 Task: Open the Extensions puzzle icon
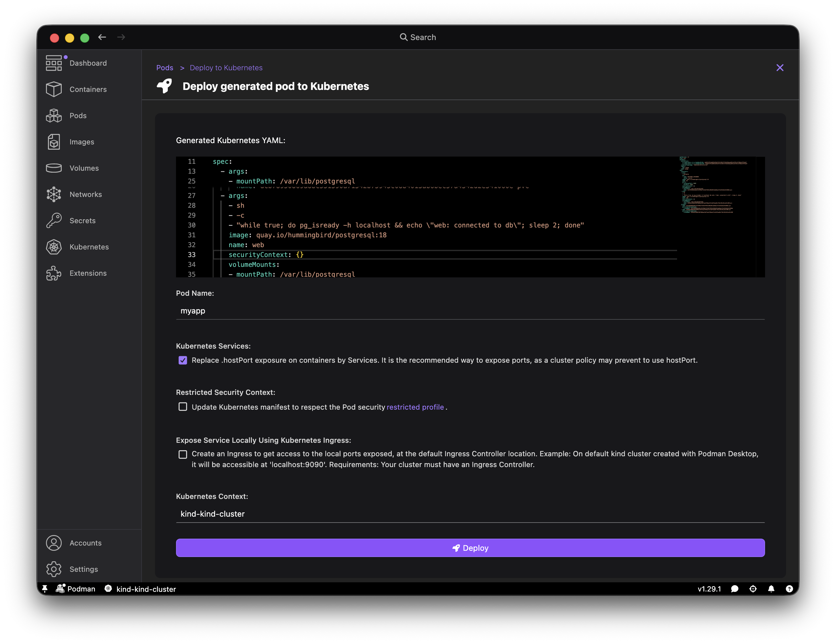[x=54, y=273]
